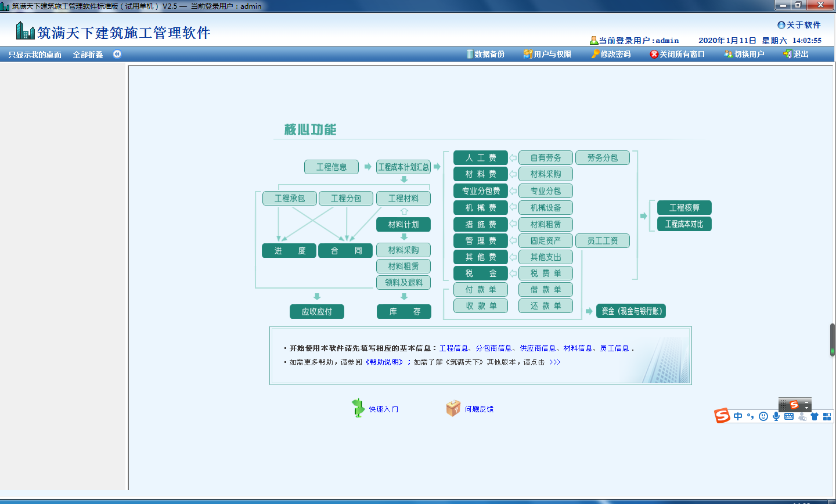Viewport: 836px width, 504px height.
Task: Open the Sogou soft keyboard icon
Action: [789, 416]
